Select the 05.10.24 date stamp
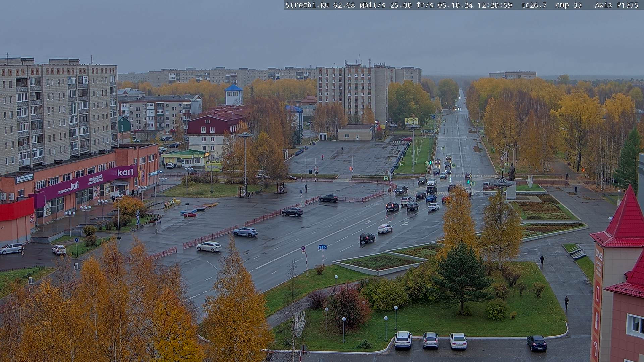Viewport: 644px width, 362px height. point(455,5)
